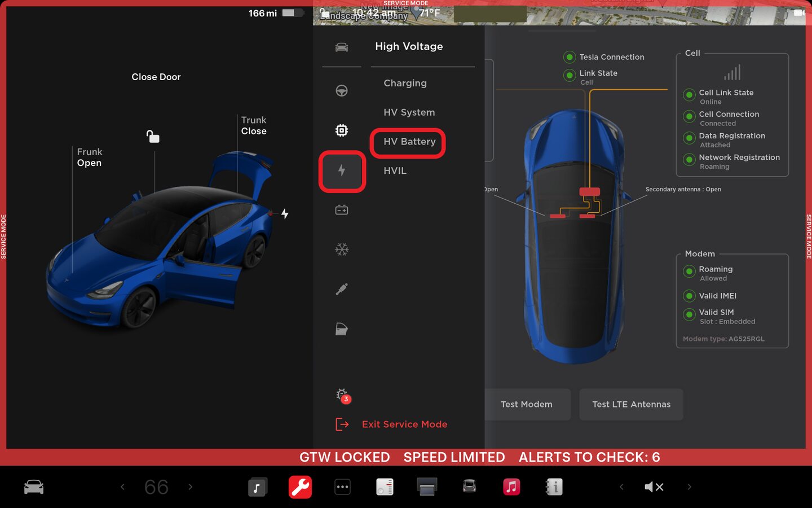The image size is (812, 508).
Task: Select HV Battery menu item
Action: tap(409, 142)
